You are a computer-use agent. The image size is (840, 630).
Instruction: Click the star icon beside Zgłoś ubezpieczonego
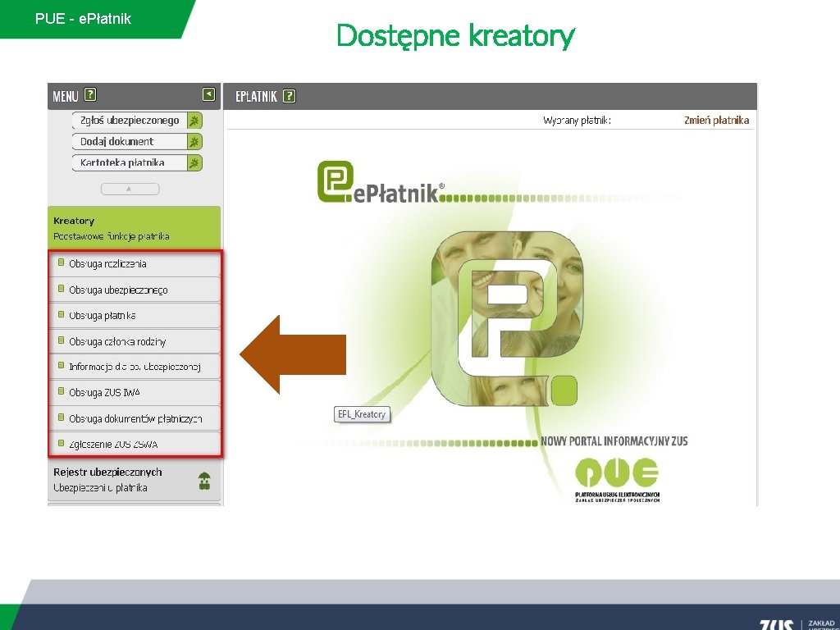(194, 121)
